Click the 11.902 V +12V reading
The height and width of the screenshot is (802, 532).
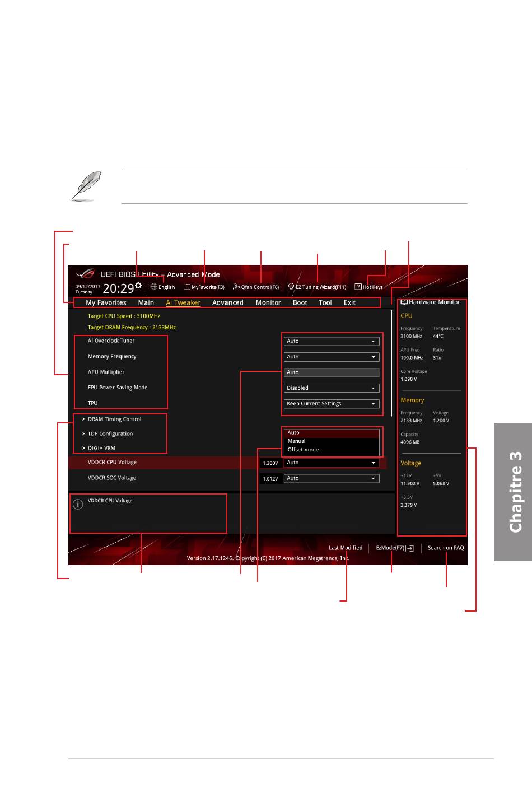pos(410,483)
